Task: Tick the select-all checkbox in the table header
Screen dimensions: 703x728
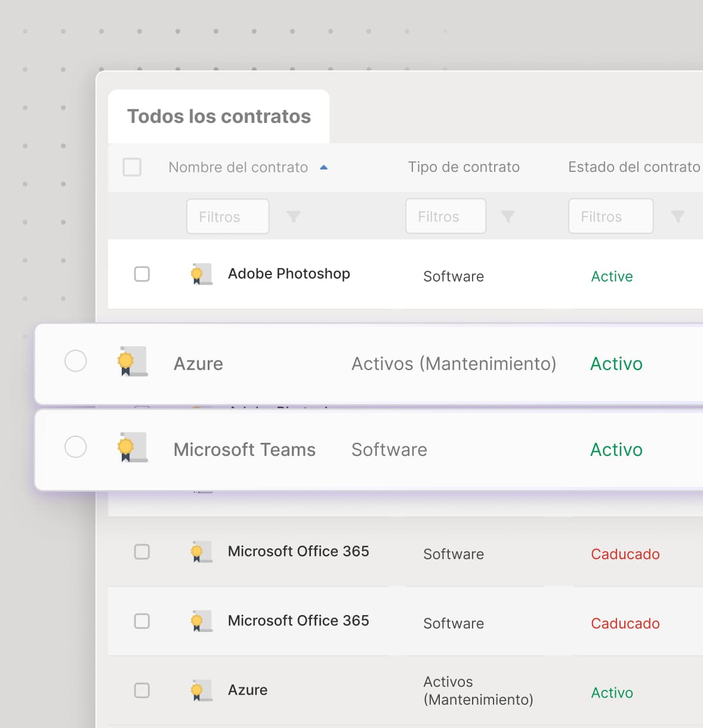Action: [x=132, y=167]
